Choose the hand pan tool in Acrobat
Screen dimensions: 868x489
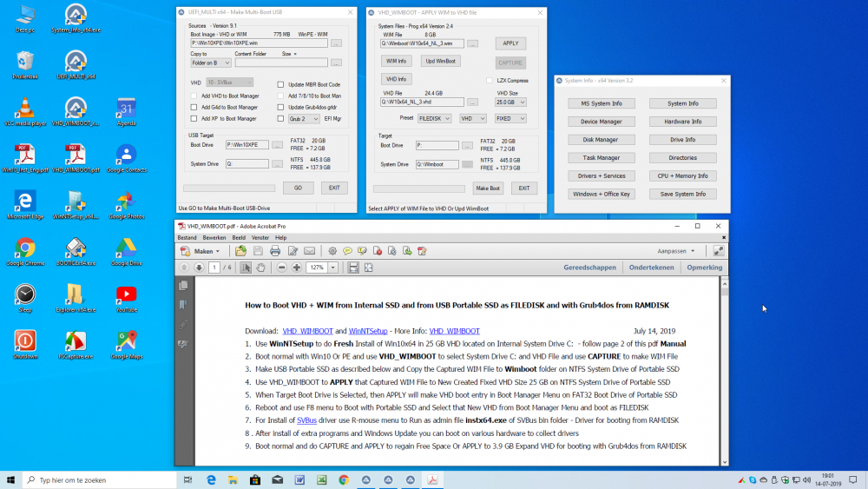pyautogui.click(x=260, y=268)
